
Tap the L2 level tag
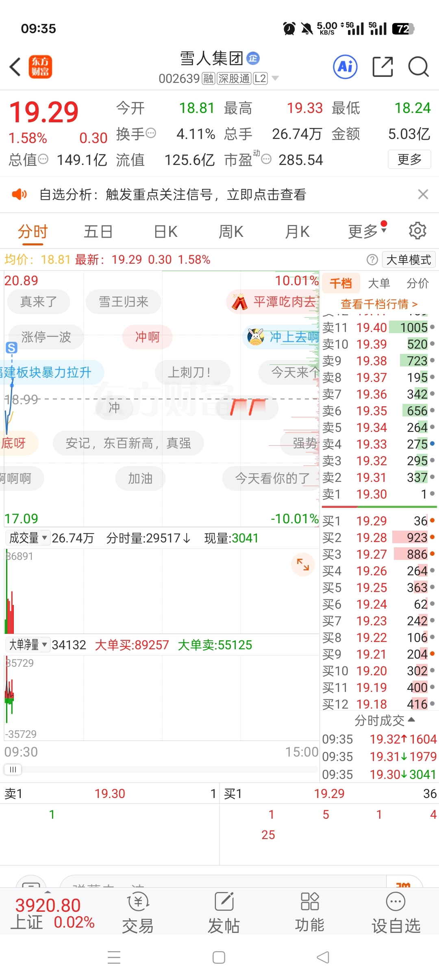coord(261,78)
